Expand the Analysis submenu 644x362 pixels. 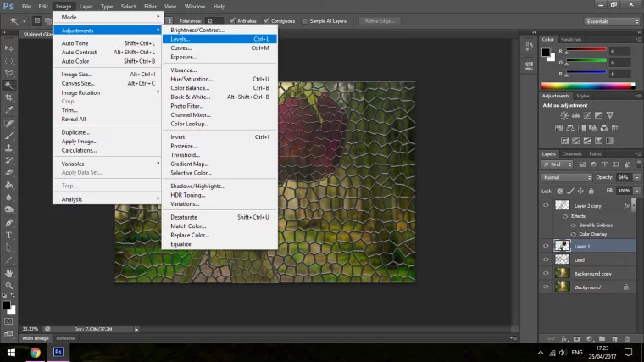point(108,199)
